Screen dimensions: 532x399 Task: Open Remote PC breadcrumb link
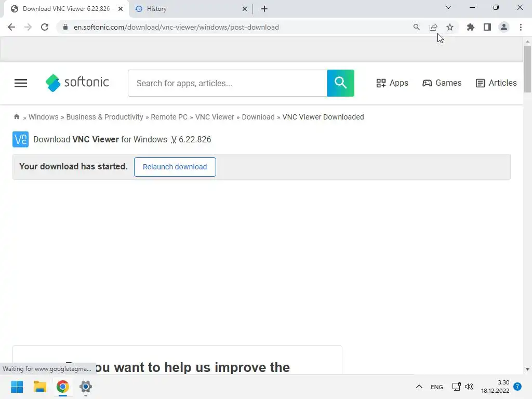[x=169, y=117]
